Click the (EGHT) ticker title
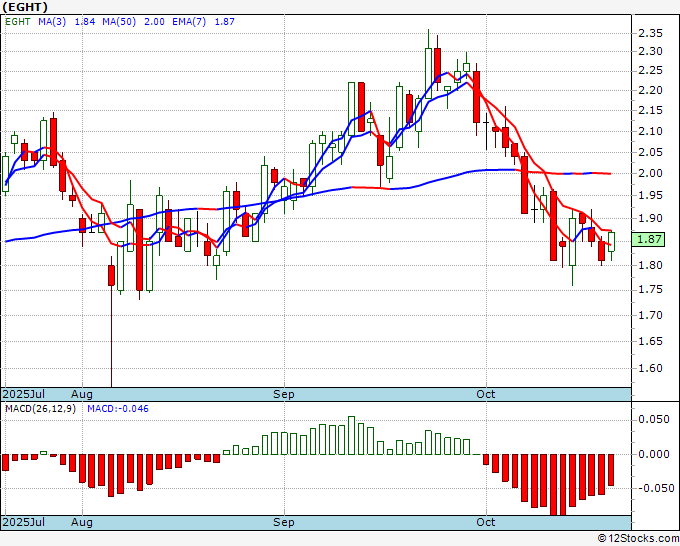 click(25, 7)
